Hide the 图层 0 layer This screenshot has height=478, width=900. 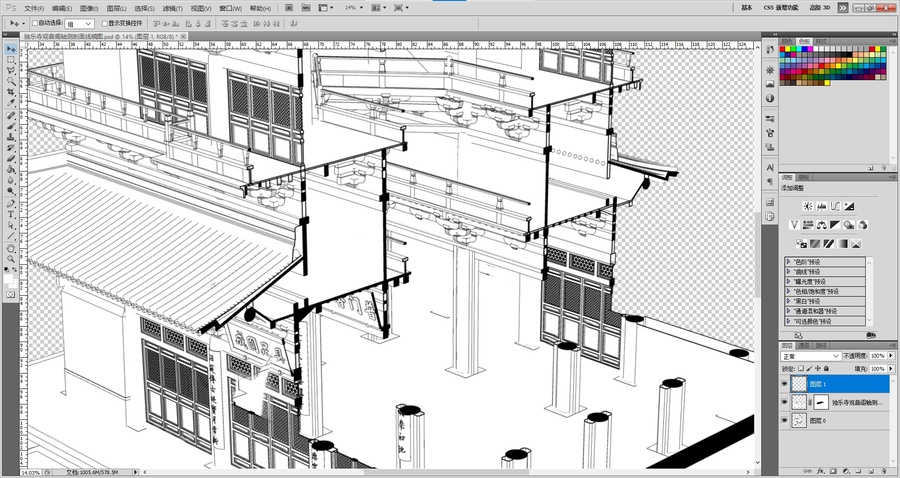(x=785, y=421)
